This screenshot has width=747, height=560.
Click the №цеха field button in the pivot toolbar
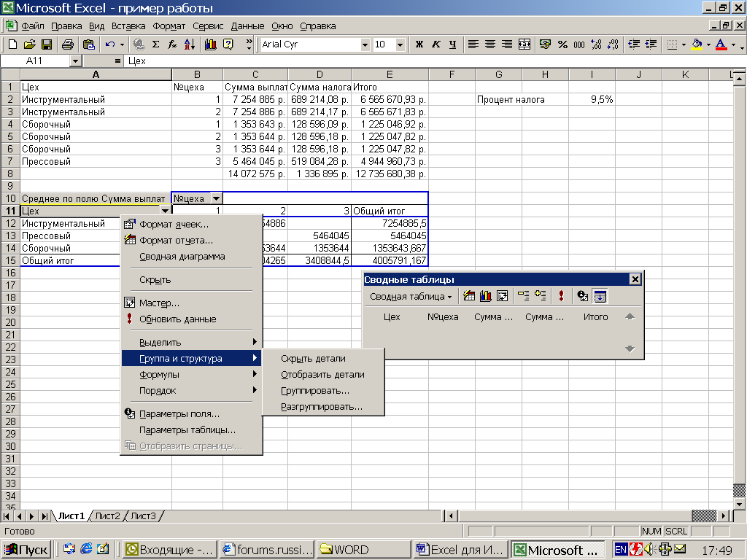(x=443, y=317)
